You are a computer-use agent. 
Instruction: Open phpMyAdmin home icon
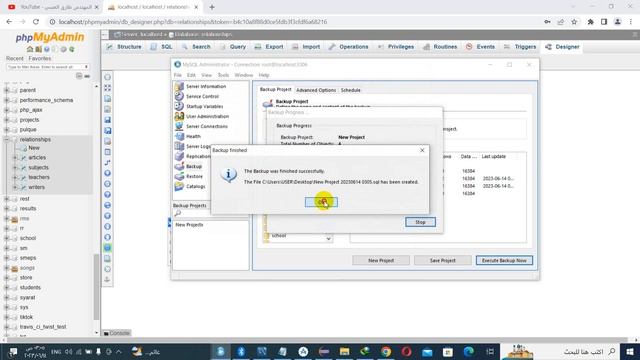pos(30,49)
